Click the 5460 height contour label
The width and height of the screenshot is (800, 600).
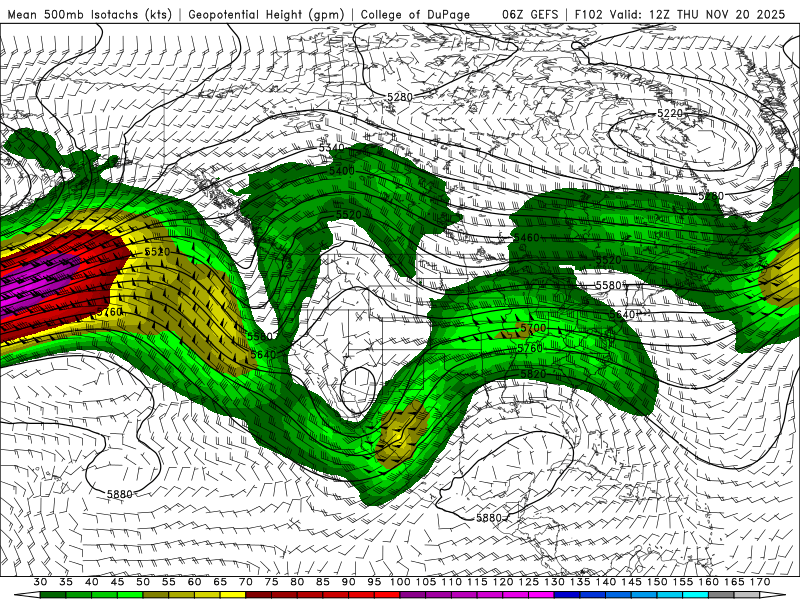527,238
